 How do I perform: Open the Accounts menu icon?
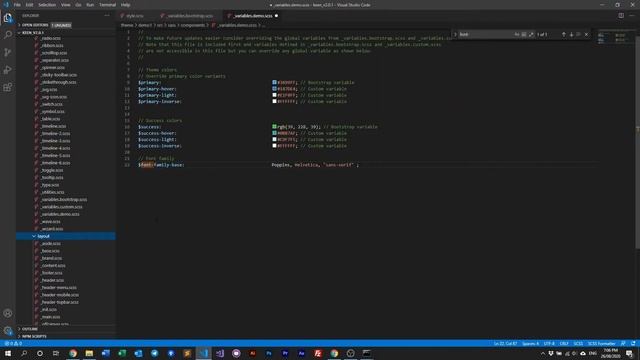coord(8,313)
